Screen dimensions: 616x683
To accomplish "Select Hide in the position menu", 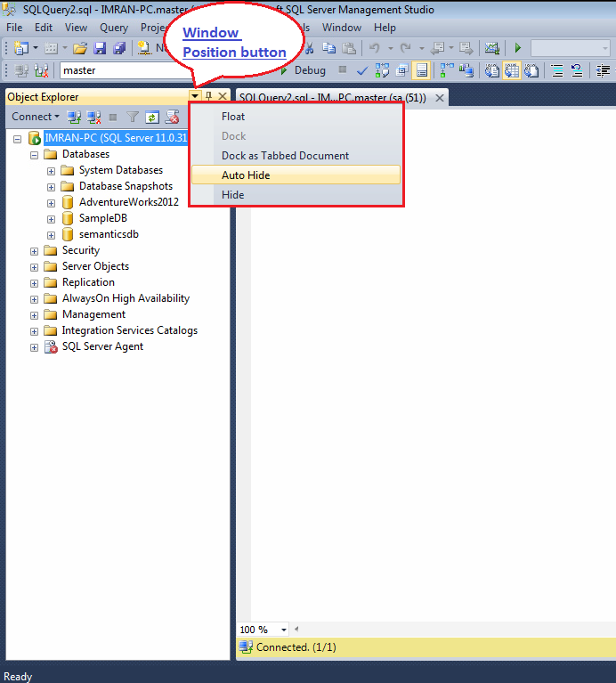I will [x=296, y=195].
